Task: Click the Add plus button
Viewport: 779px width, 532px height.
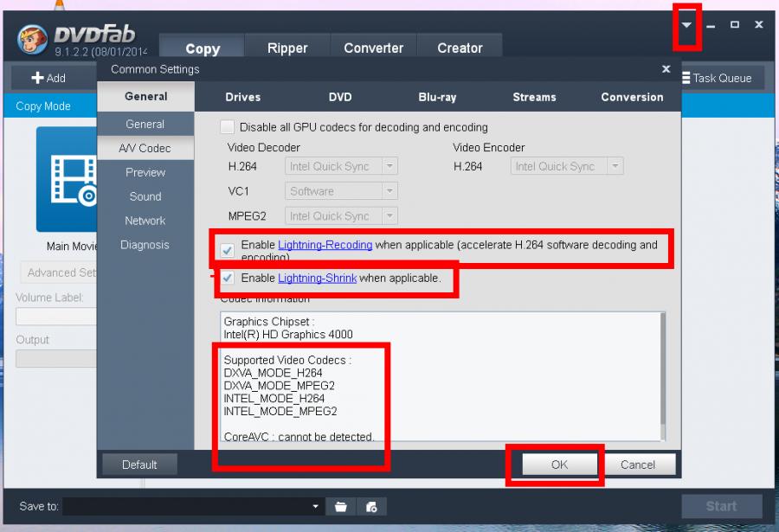Action: (x=48, y=78)
